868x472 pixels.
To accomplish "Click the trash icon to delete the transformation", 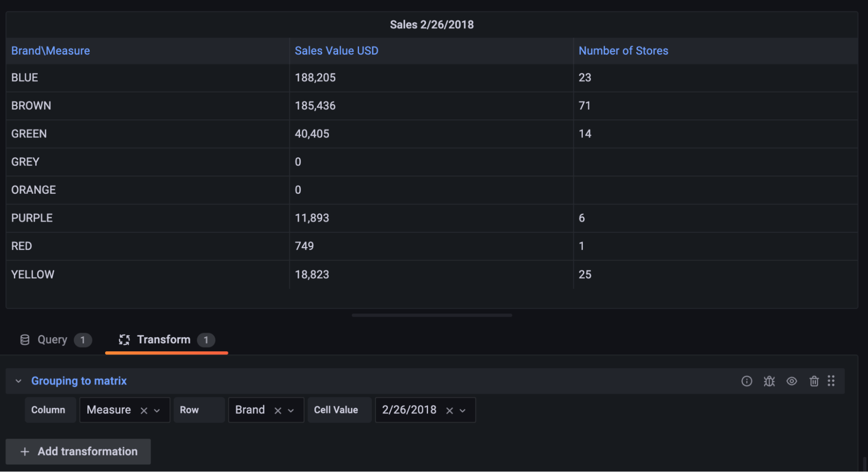I will [814, 381].
